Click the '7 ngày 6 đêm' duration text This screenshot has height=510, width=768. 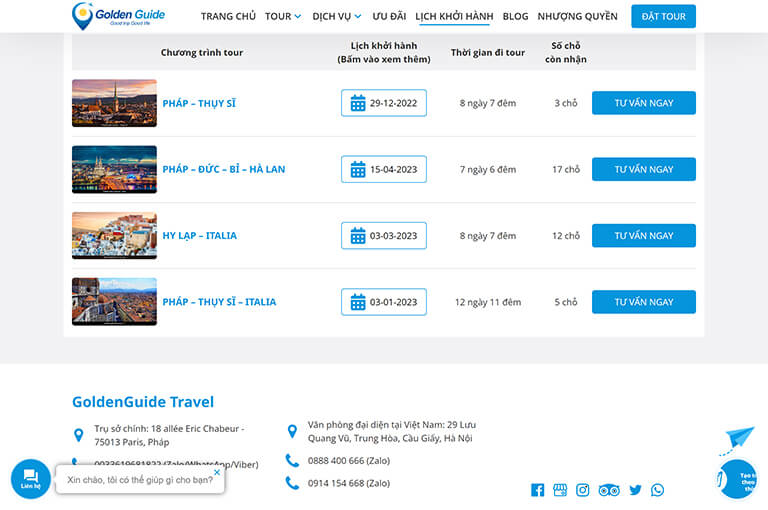point(488,170)
